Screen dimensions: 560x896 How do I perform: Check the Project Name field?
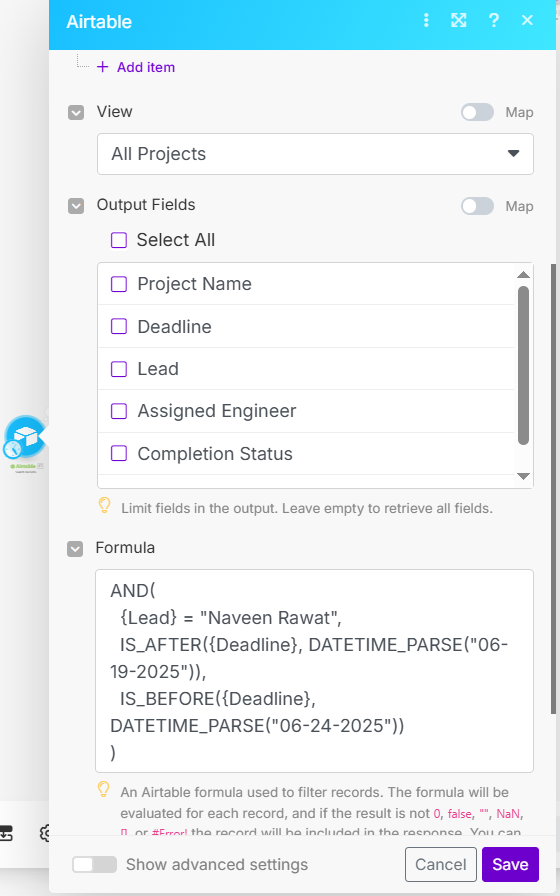click(119, 284)
